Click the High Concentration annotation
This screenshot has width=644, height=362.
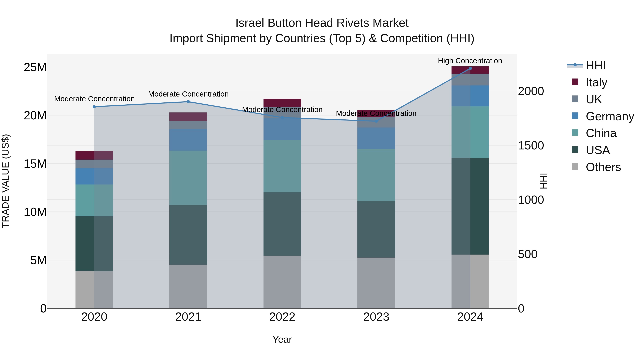click(x=470, y=61)
